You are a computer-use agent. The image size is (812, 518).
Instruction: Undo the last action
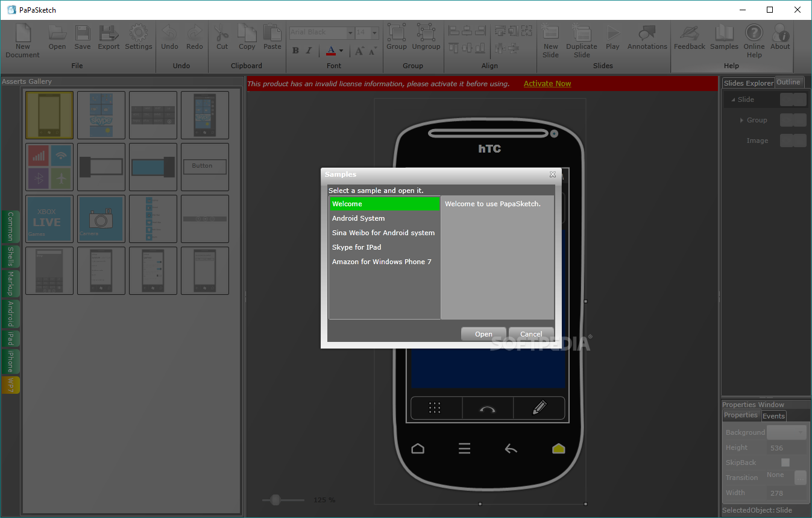point(169,33)
